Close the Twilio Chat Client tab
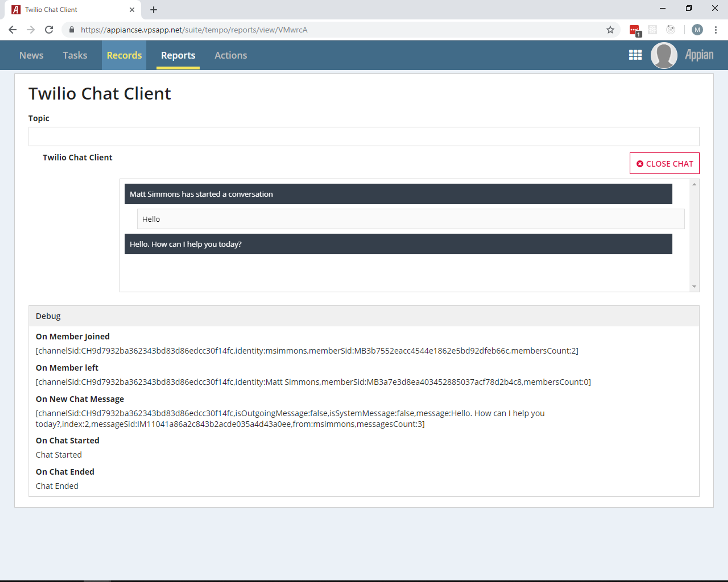728x582 pixels. click(132, 10)
